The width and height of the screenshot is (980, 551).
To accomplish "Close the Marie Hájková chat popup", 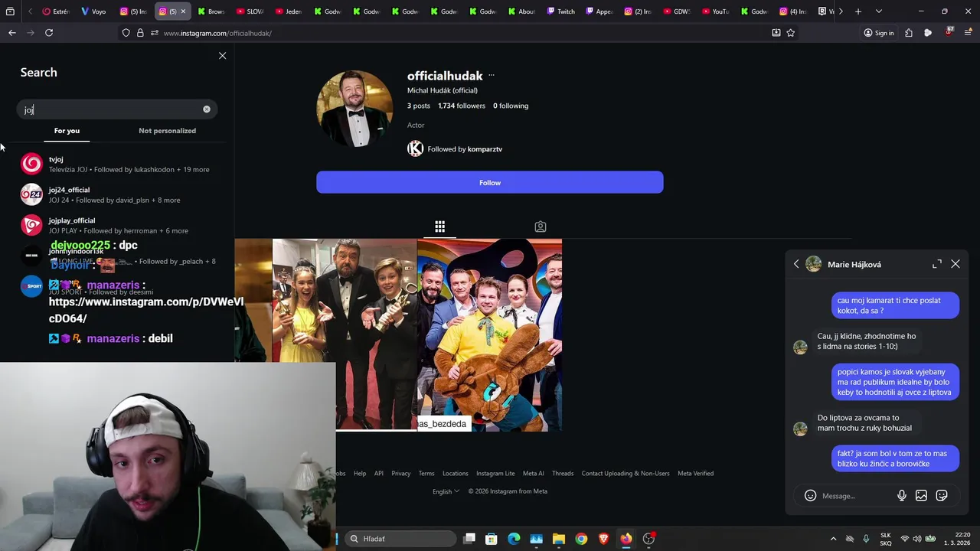I will 955,264.
